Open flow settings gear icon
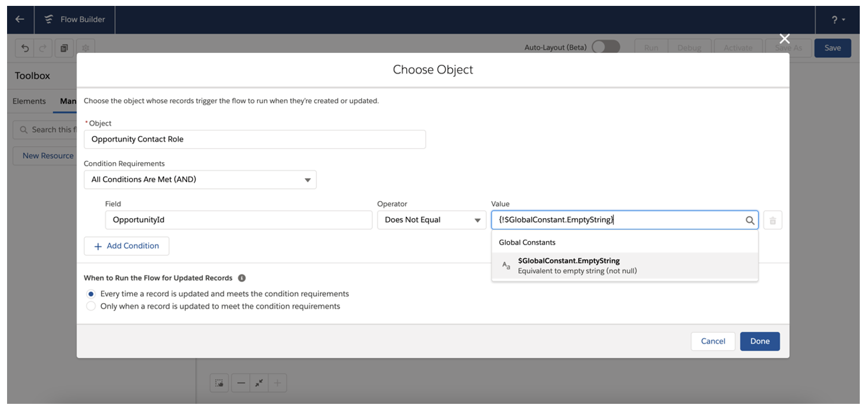 [x=85, y=48]
